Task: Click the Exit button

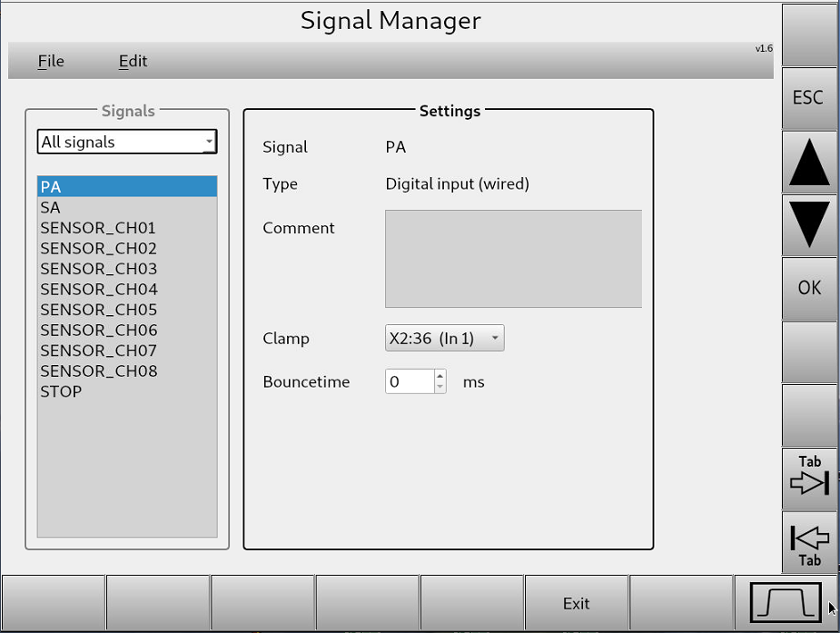Action: [x=576, y=602]
